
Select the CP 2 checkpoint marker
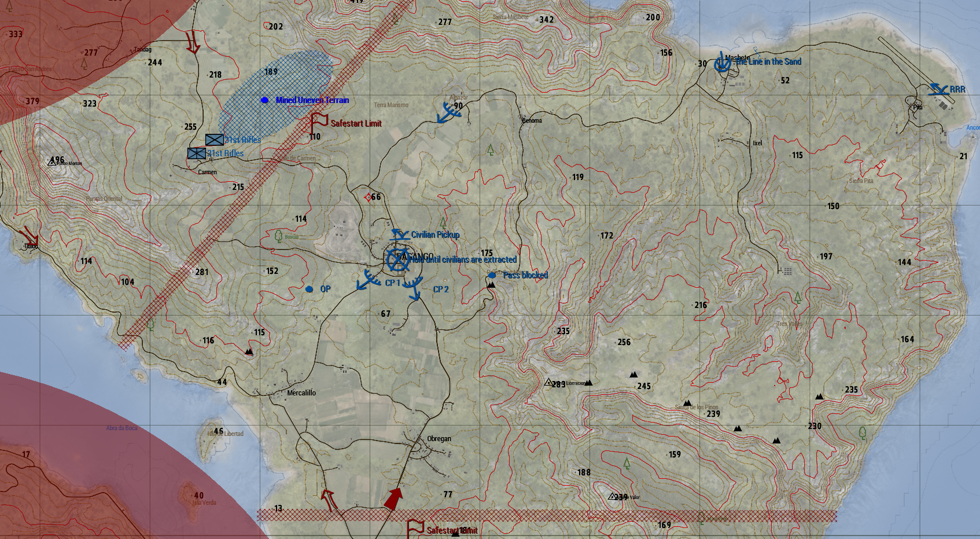coord(414,288)
